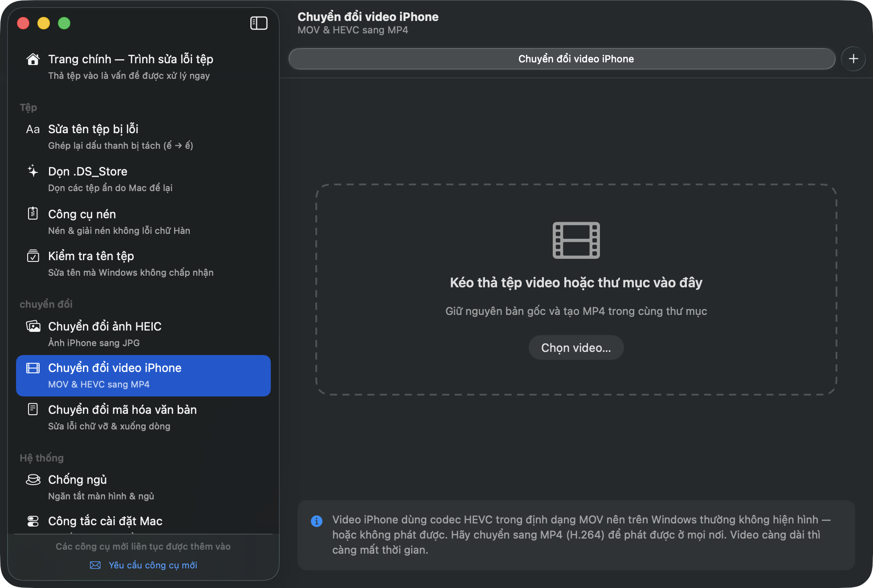Click the text Giữ nguyên bản gốc và tạo MP4
The width and height of the screenshot is (873, 588).
[576, 311]
